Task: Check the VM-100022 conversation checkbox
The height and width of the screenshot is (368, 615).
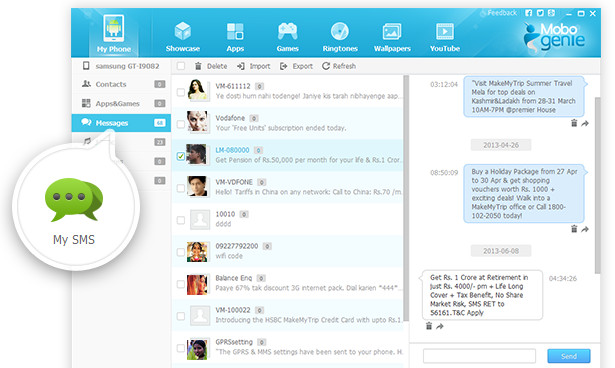Action: (x=181, y=316)
